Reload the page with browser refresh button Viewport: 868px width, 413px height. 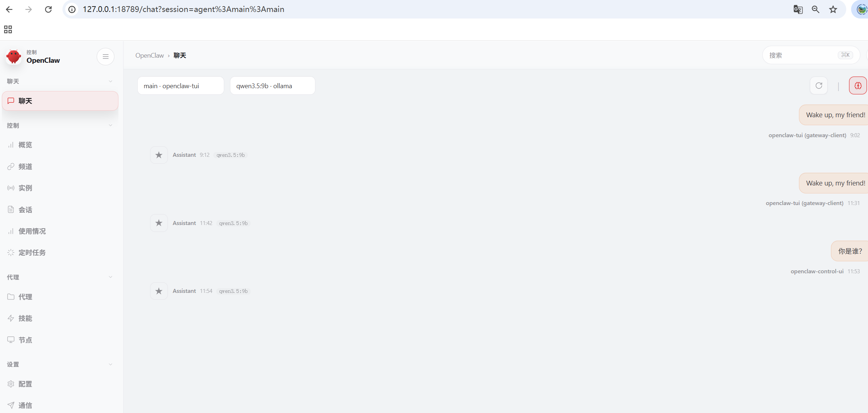48,9
